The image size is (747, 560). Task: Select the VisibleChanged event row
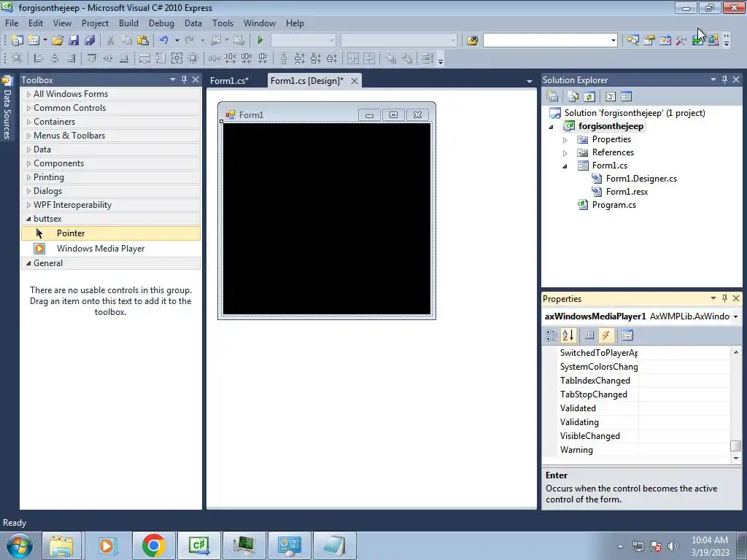pos(643,436)
